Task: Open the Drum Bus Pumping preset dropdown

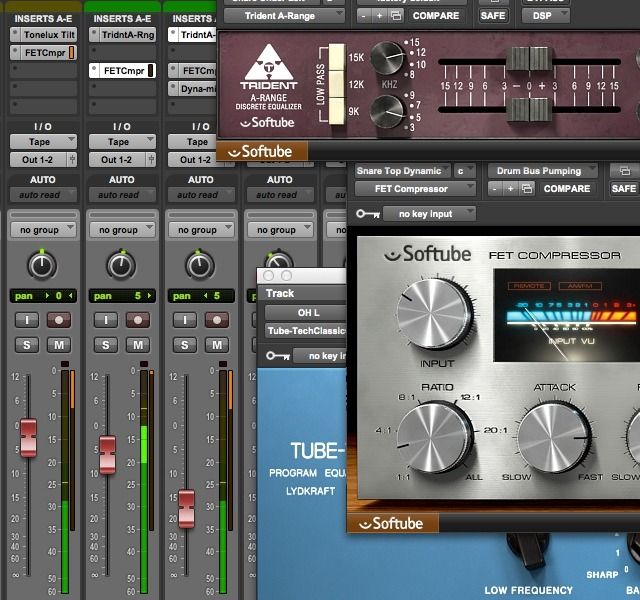Action: (x=543, y=171)
